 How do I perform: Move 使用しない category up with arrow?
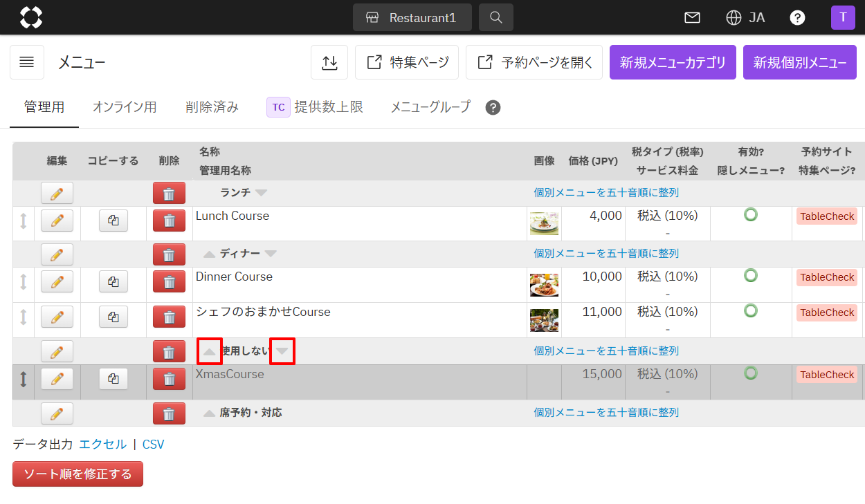(x=210, y=351)
